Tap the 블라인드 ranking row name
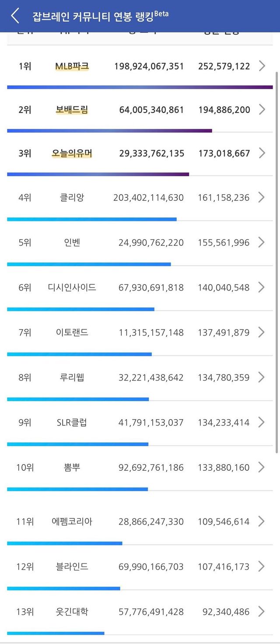 [x=72, y=567]
